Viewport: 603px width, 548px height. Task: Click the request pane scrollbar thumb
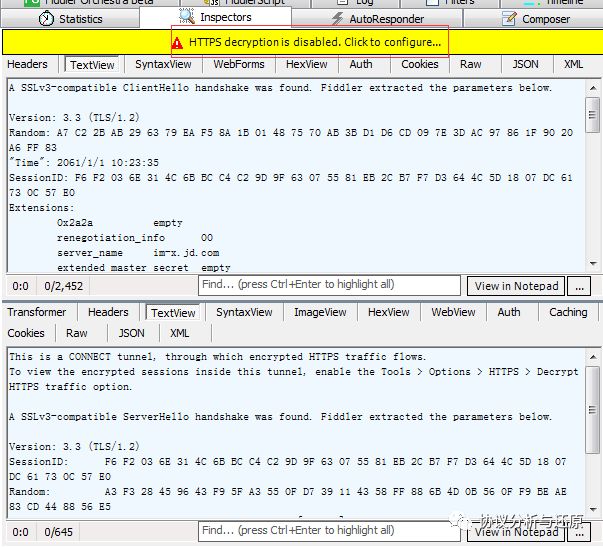[x=592, y=115]
